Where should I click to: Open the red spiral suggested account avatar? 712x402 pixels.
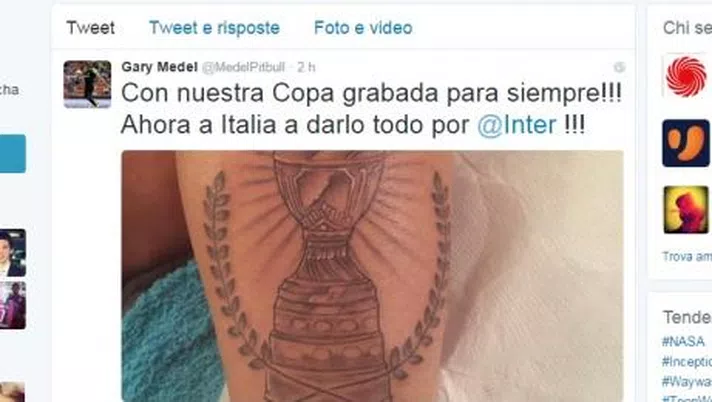click(x=686, y=76)
